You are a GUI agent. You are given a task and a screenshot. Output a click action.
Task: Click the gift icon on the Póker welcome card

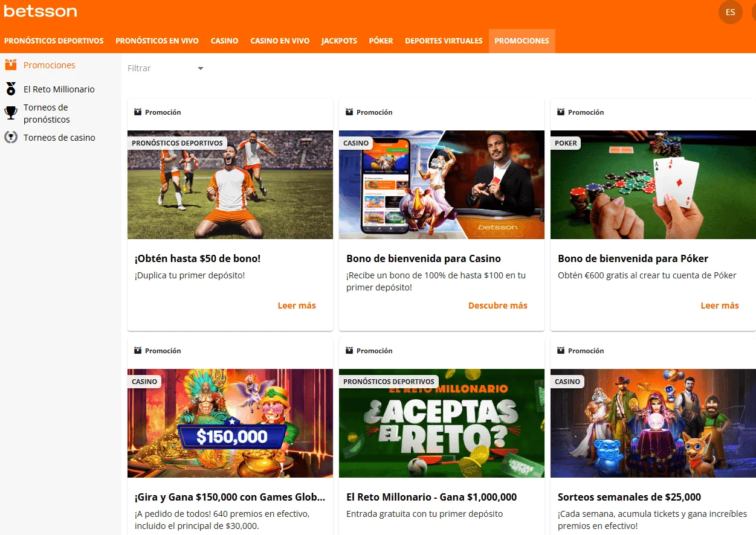561,112
